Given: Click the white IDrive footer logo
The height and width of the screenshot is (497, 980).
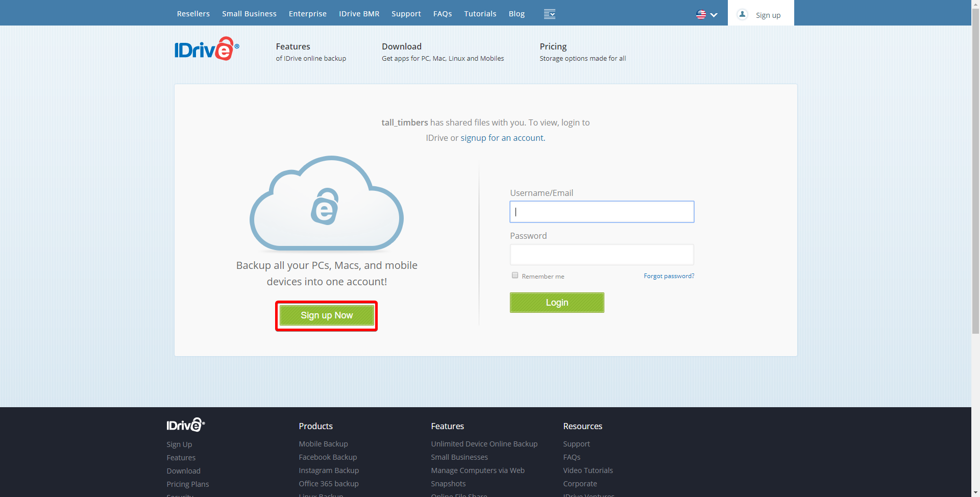Looking at the screenshot, I should click(x=186, y=425).
